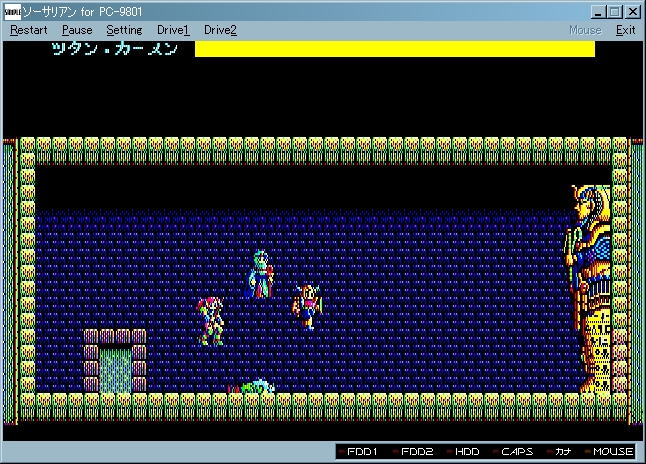Close the ソーサリアン emulator window

click(x=632, y=12)
